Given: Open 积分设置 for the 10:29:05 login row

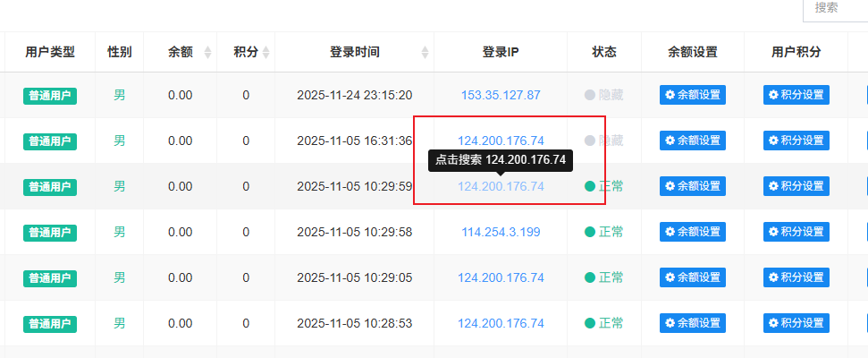Looking at the screenshot, I should click(x=796, y=277).
